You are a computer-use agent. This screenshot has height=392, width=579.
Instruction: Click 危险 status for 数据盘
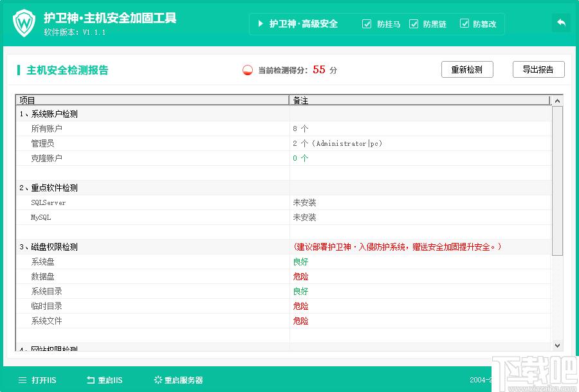[300, 276]
